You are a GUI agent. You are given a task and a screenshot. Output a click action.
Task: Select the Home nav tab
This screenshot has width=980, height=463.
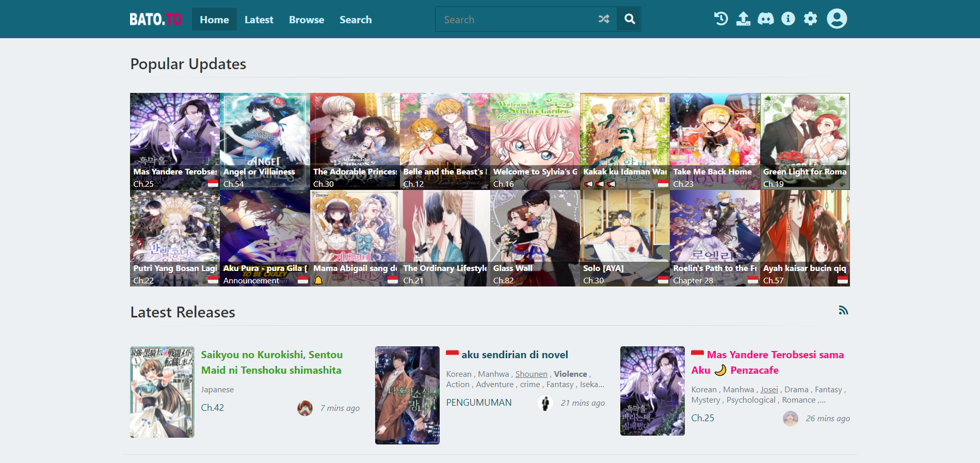pyautogui.click(x=214, y=20)
